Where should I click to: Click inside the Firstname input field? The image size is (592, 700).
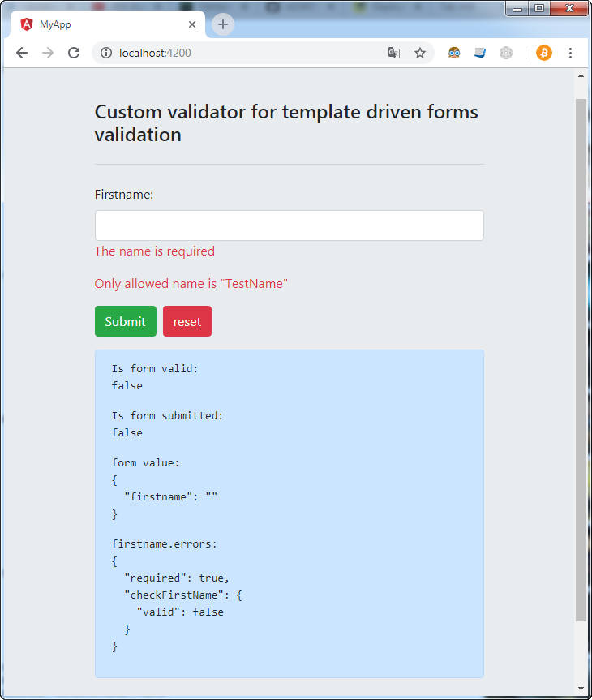click(289, 225)
